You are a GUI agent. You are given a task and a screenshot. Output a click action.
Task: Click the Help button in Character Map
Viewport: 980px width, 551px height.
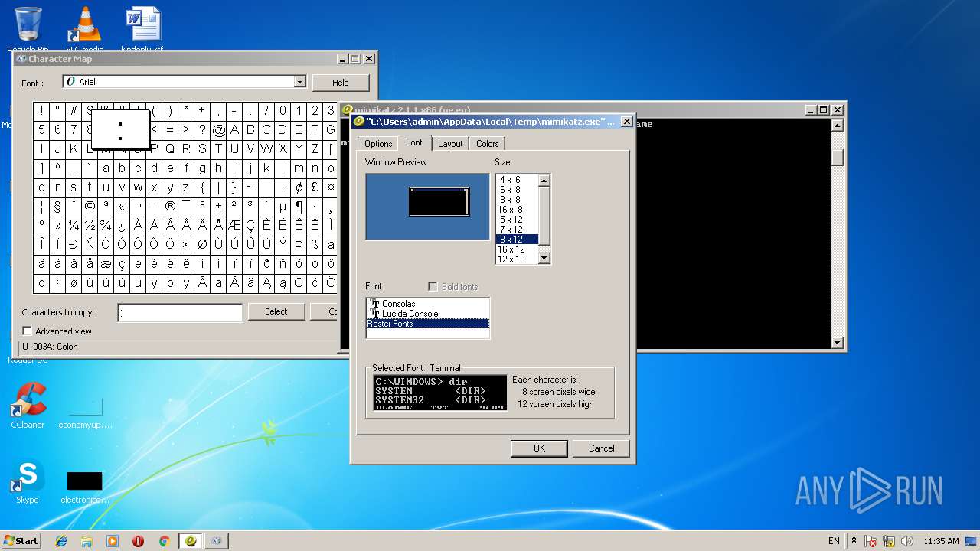coord(341,83)
